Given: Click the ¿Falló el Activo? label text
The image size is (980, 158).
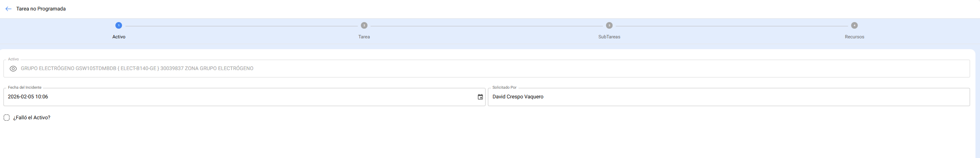Looking at the screenshot, I should (32, 118).
